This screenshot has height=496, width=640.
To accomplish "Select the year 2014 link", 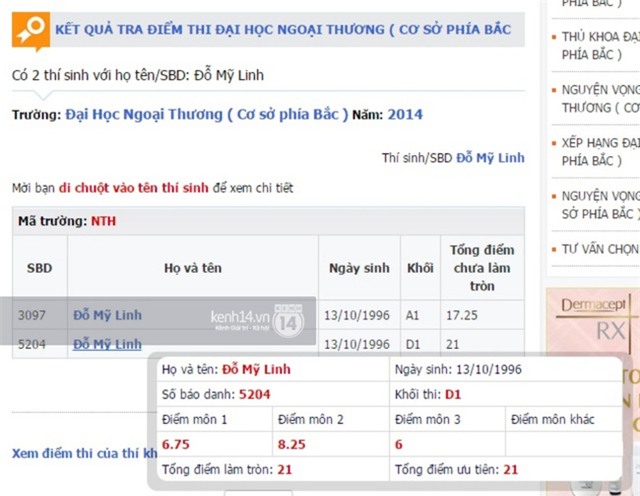I will 405,114.
